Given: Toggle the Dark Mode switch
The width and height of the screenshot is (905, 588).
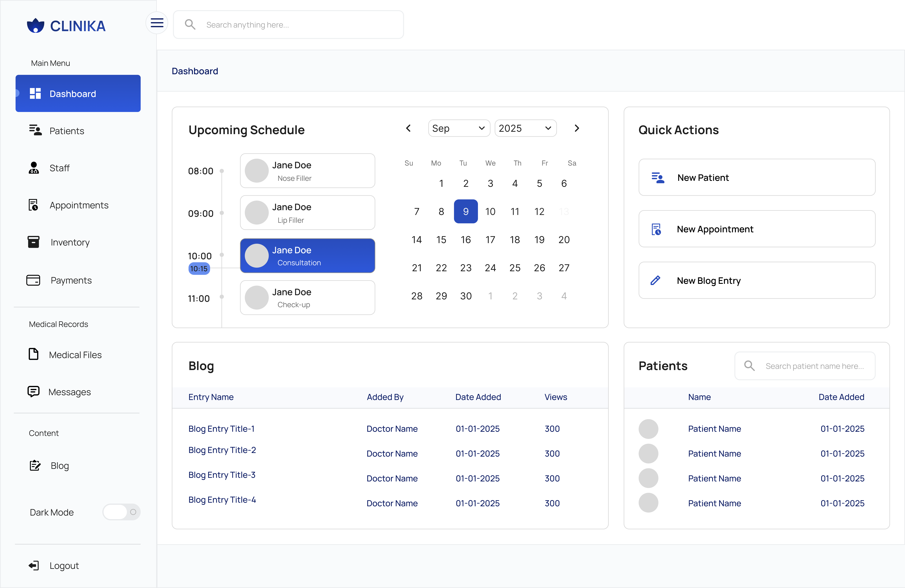Looking at the screenshot, I should [121, 512].
